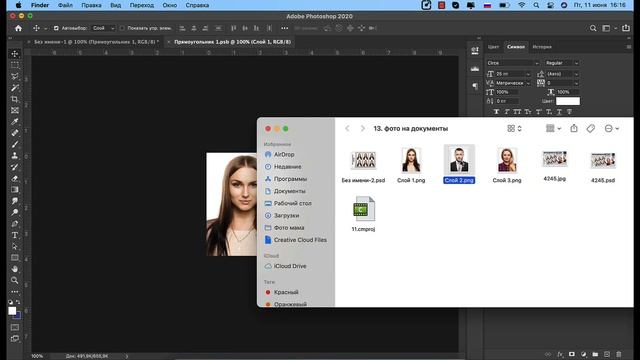Toggle Faux Bold text style button
Image resolution: width=640 pixels, height=360 pixels.
click(496, 111)
